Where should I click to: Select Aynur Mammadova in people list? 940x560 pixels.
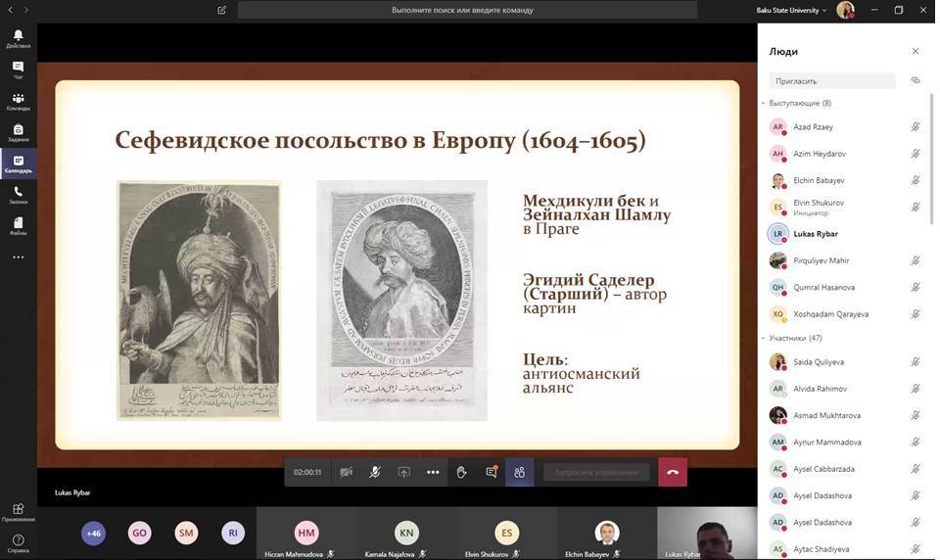point(845,442)
